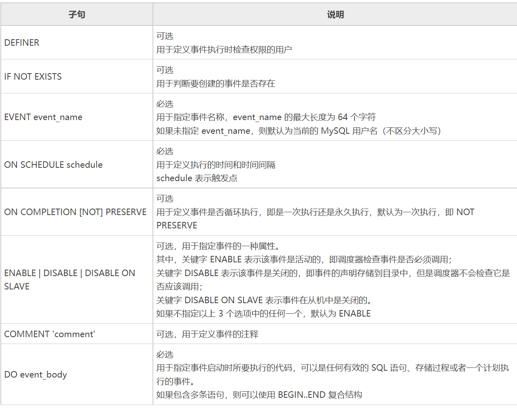Screen dimensions: 517x420
Task: Click the 说明 column header
Action: pyautogui.click(x=335, y=15)
